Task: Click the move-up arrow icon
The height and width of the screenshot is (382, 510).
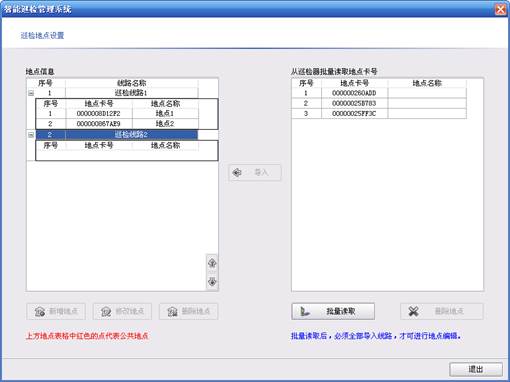Action: [212, 264]
